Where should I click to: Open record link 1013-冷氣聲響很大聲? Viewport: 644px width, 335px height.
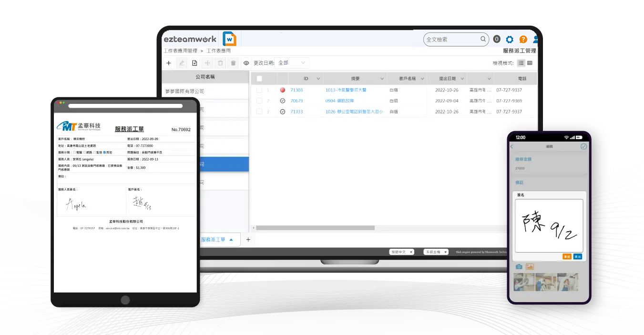tap(346, 90)
